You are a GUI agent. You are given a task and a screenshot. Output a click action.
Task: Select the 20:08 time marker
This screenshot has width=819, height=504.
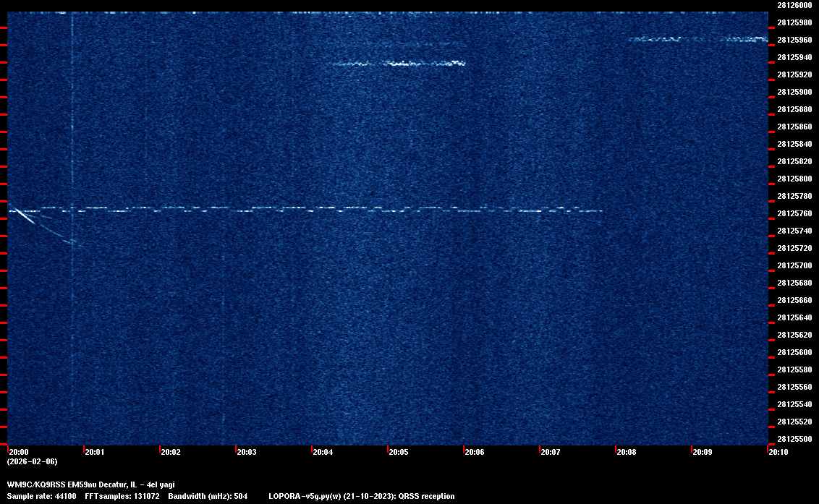(627, 452)
